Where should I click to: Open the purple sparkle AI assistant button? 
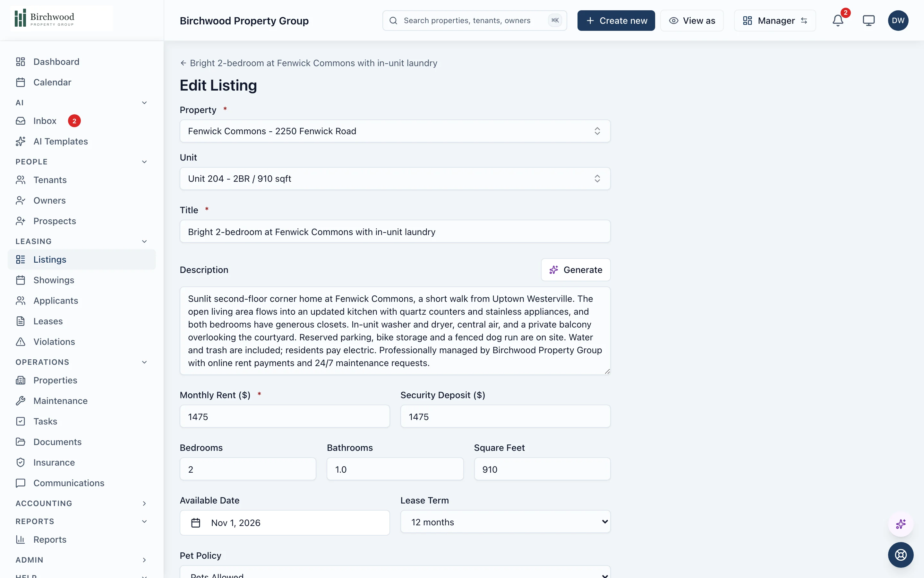pyautogui.click(x=901, y=524)
